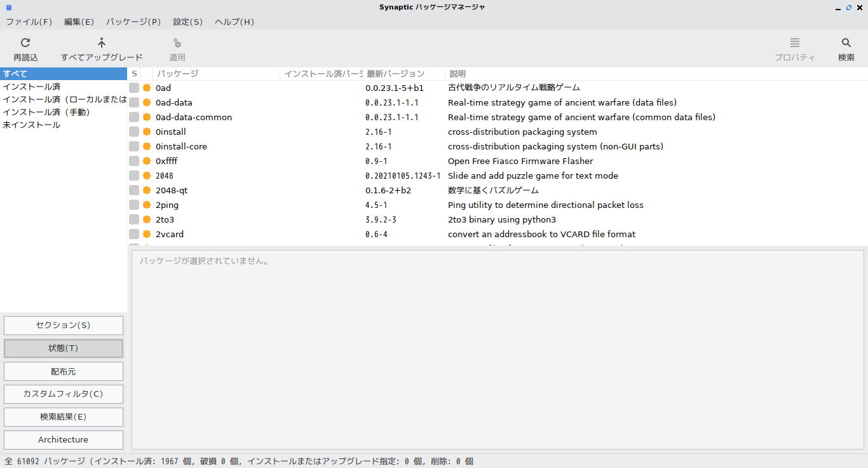Click the orange star icon for 2048
Screen dimensions: 868x468
(x=147, y=175)
